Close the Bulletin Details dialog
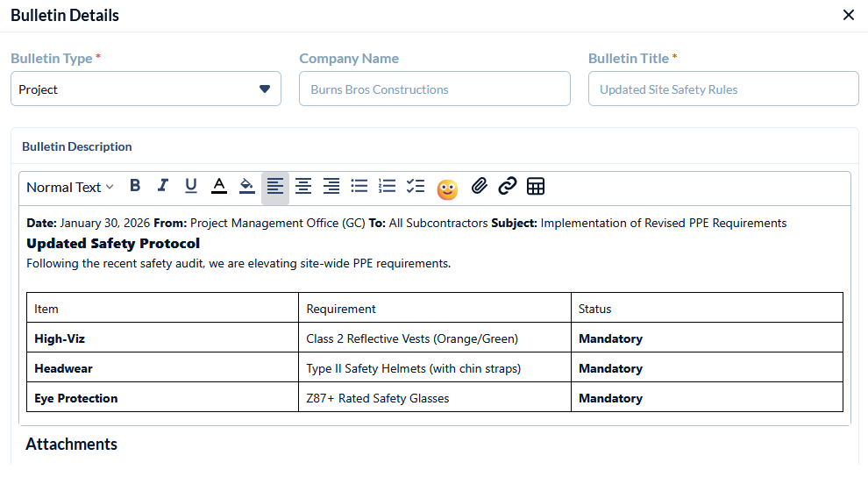The image size is (868, 477). [x=848, y=15]
